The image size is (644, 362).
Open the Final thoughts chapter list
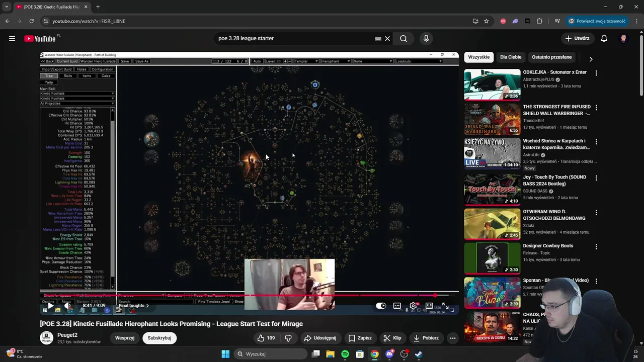coord(134,305)
